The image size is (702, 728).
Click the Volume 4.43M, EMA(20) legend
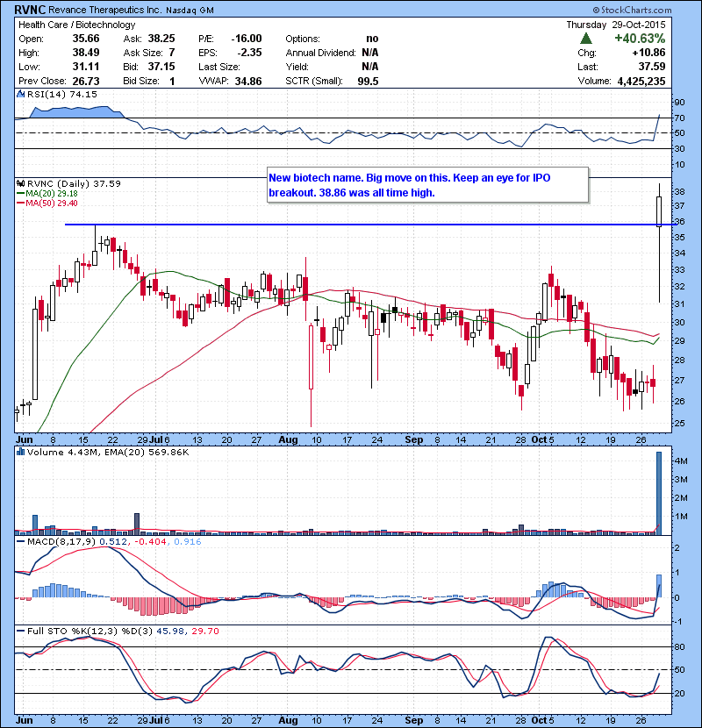108,452
